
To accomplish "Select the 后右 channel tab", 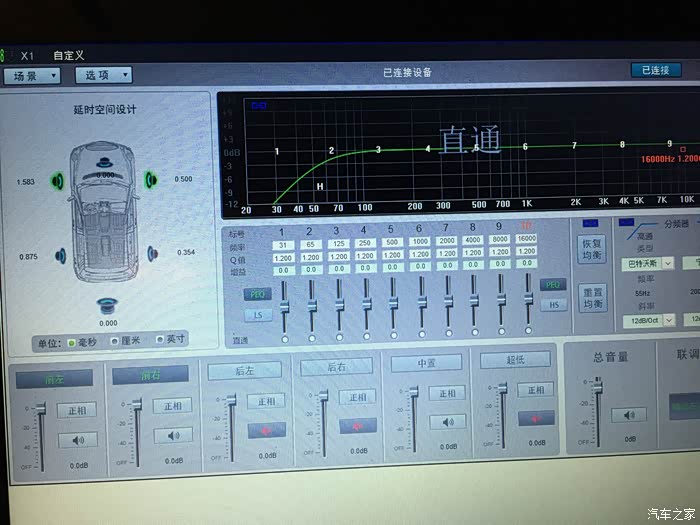I will click(337, 367).
